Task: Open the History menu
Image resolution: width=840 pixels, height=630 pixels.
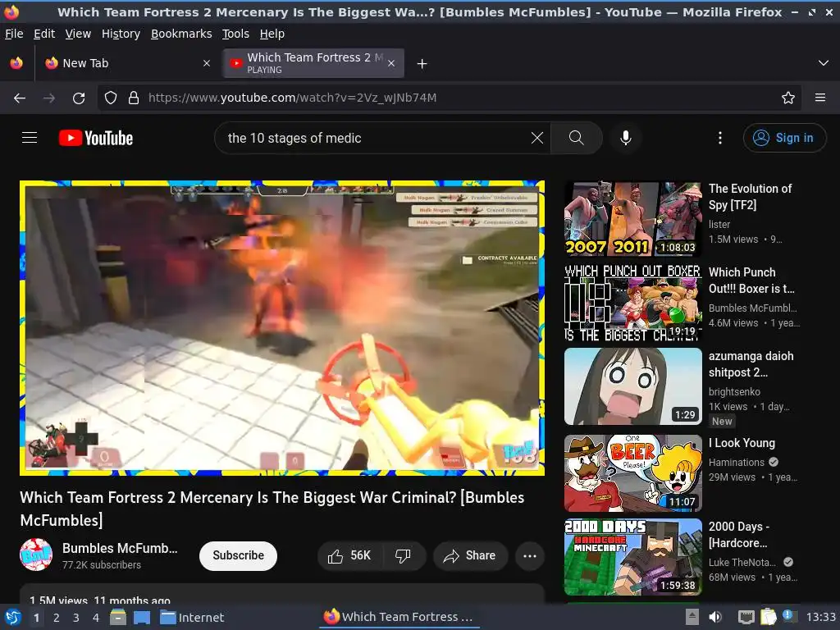Action: 121,34
